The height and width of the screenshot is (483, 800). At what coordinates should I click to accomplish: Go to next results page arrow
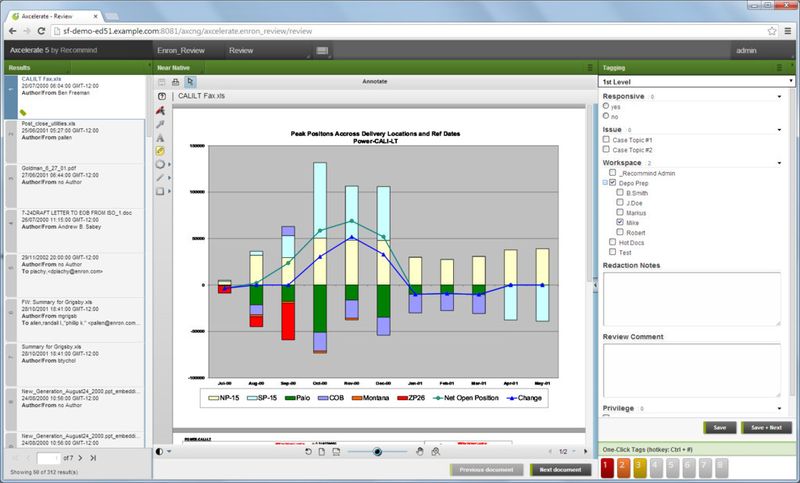pyautogui.click(x=80, y=458)
